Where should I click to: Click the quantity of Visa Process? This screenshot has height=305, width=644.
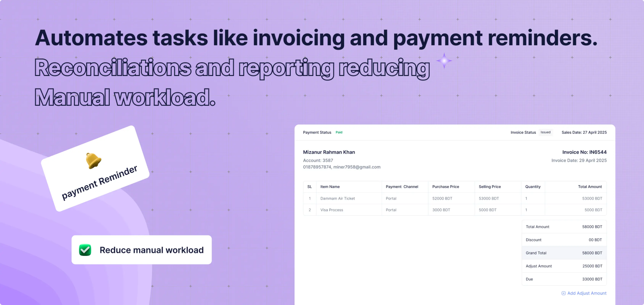point(526,210)
